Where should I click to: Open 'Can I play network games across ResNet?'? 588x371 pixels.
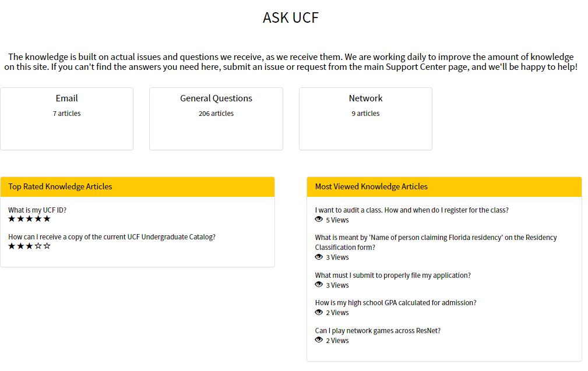pyautogui.click(x=378, y=331)
